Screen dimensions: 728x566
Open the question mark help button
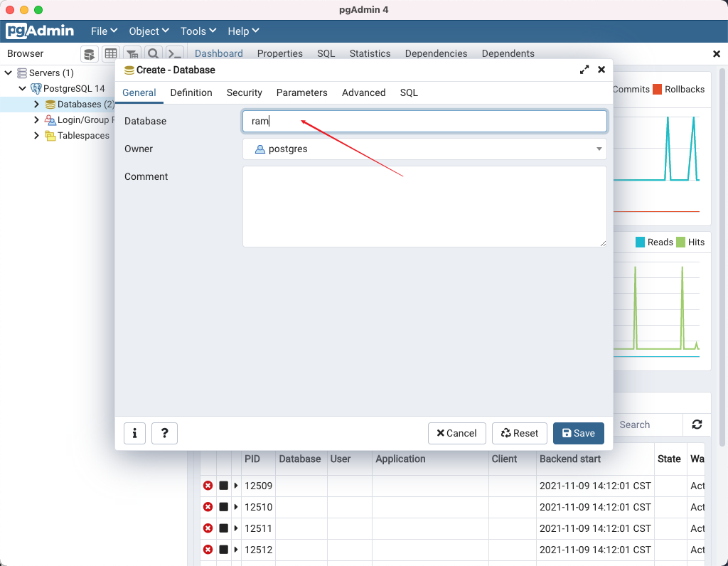coord(164,433)
